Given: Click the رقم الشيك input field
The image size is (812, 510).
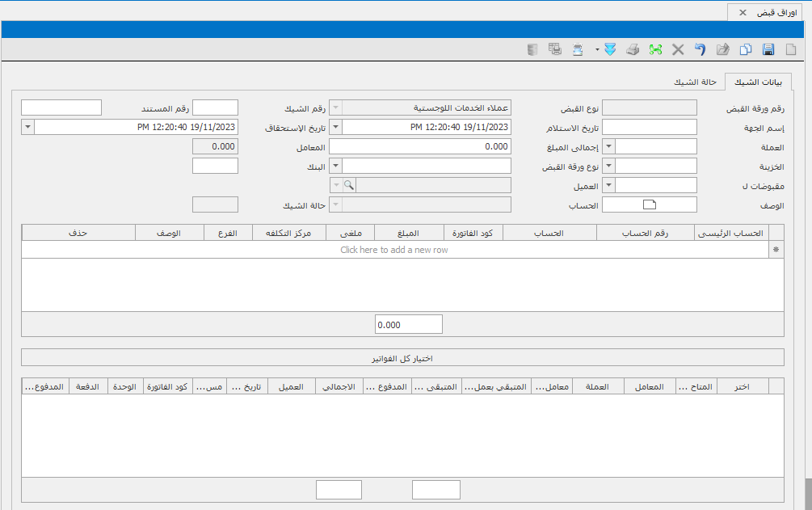Looking at the screenshot, I should click(215, 107).
